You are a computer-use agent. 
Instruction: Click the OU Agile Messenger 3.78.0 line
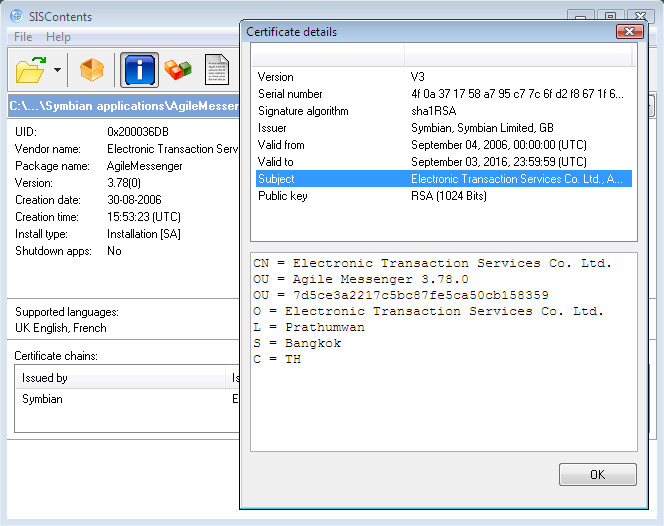coord(361,280)
